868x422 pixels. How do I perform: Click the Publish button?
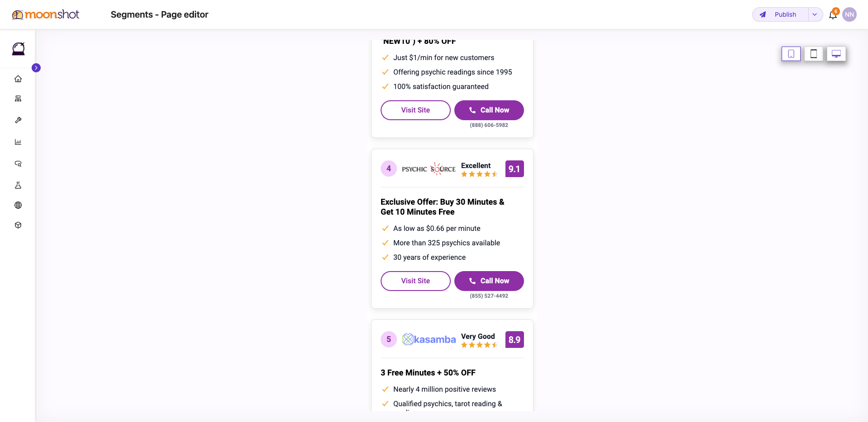pos(781,14)
